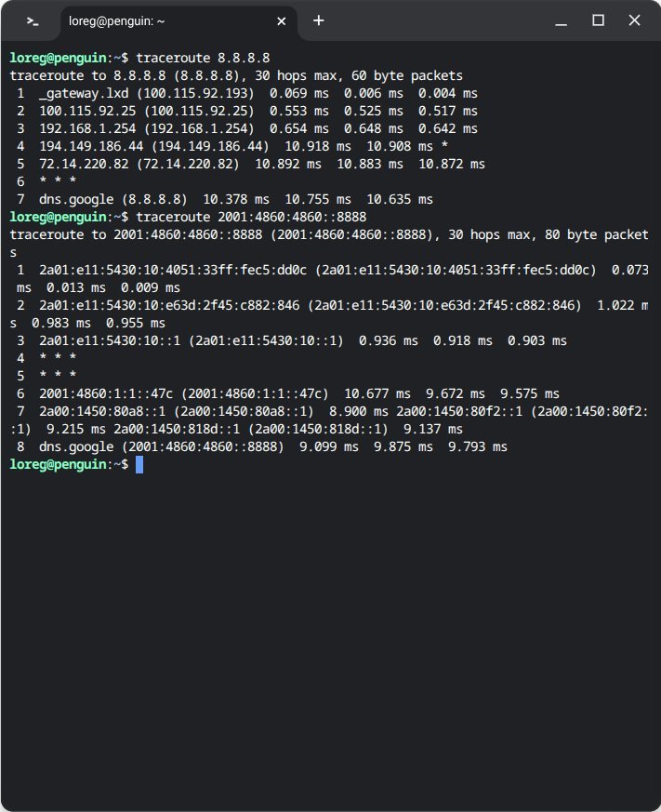
Task: Click the 'traceroute 2001:4860:4860::8888' command text
Action: [x=244, y=217]
